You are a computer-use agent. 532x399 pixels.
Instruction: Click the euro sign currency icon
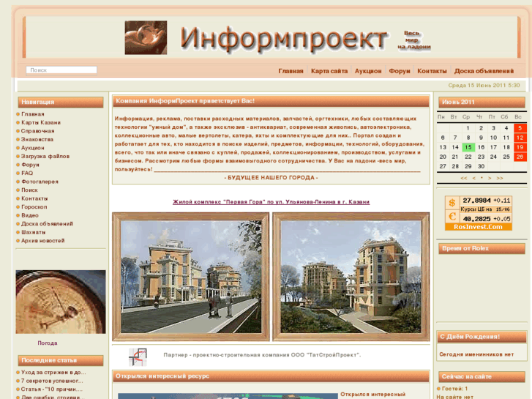(x=452, y=216)
